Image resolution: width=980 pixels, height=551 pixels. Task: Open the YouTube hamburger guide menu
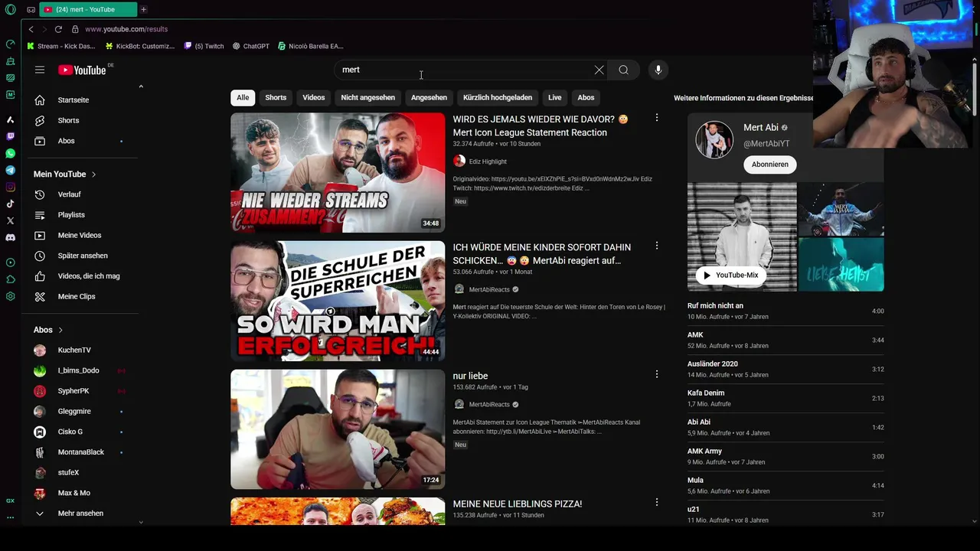coord(40,70)
